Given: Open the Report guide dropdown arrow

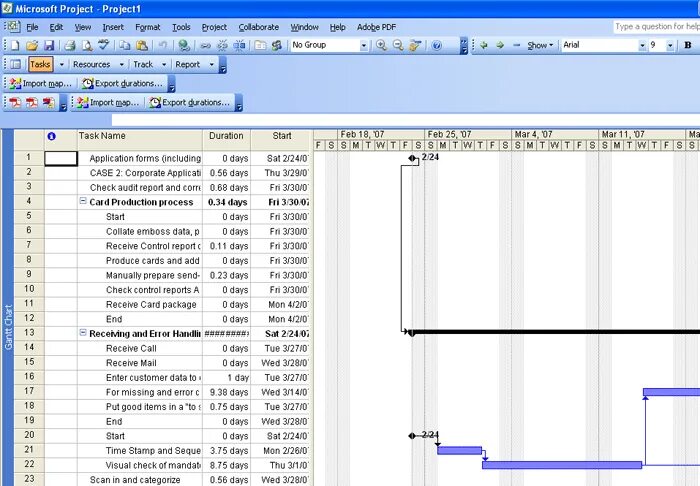Looking at the screenshot, I should coord(211,65).
